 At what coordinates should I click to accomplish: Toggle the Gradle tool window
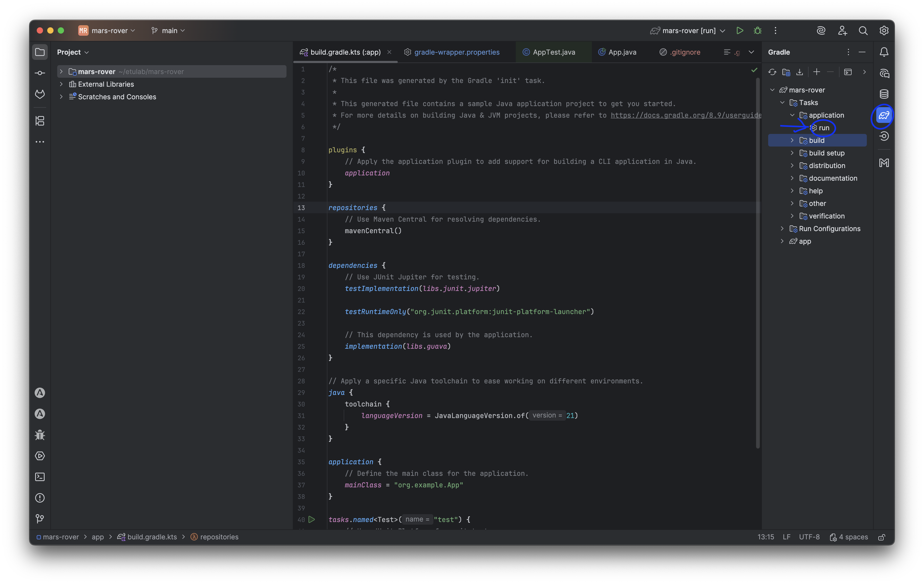(884, 115)
